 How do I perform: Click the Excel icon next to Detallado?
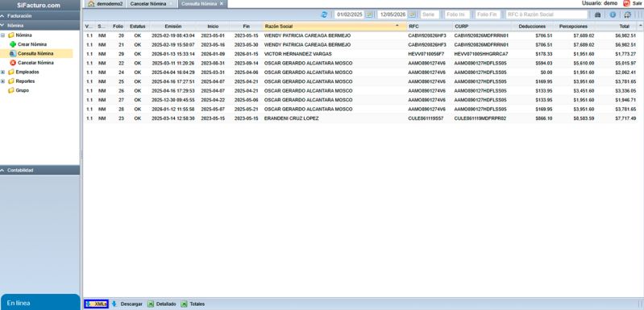pyautogui.click(x=151, y=304)
